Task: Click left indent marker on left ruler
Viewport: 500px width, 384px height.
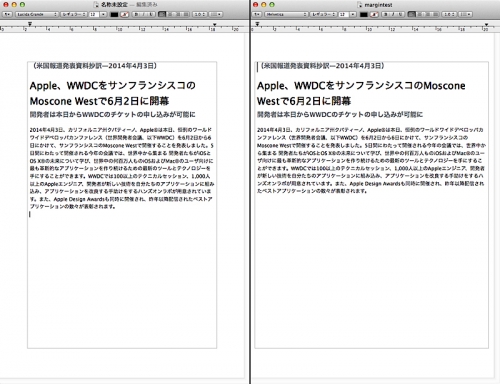Action: point(30,24)
